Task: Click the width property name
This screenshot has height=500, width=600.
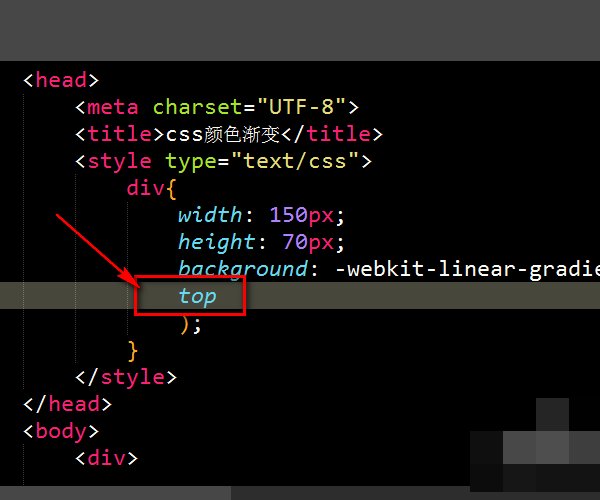Action: [210, 215]
